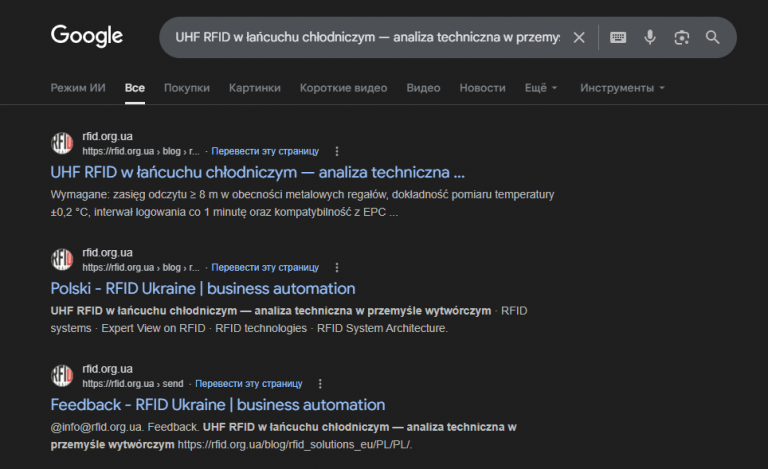Open result 'Feedback - RFID Ukraine | business automation'
This screenshot has width=768, height=469.
coord(218,405)
